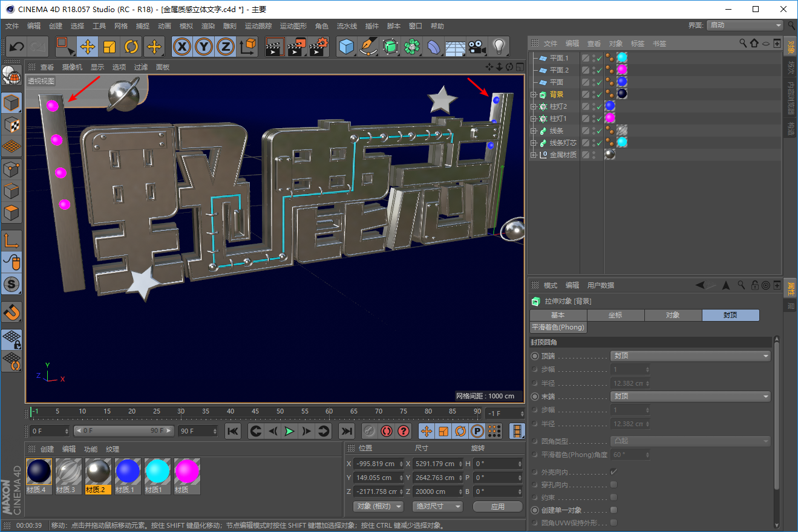Viewport: 798px width, 532px height.
Task: Click the 应用 apply button
Action: 498,507
